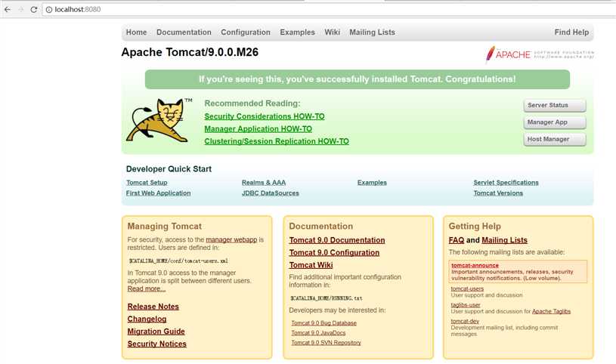Focus the localhost:8080 address bar

(330, 9)
